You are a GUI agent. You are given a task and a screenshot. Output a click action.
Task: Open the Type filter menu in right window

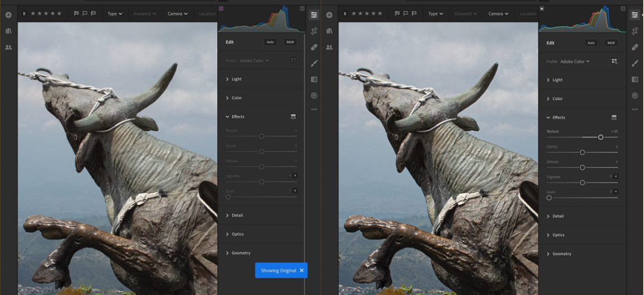(435, 13)
